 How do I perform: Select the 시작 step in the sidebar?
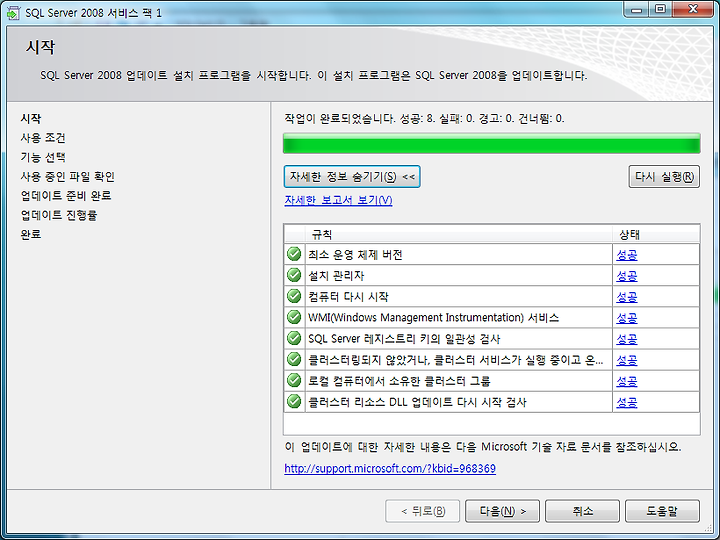tap(31, 118)
